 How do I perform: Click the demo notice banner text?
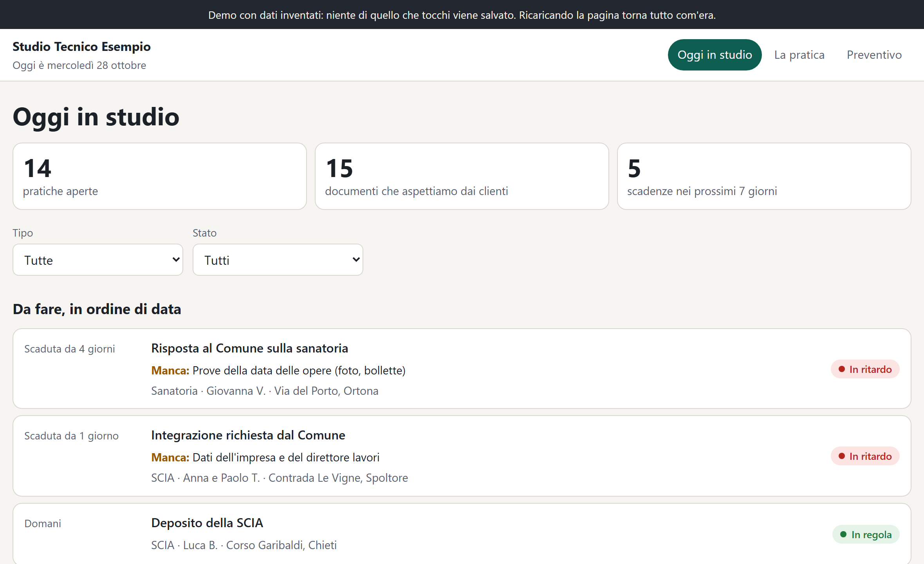462,15
